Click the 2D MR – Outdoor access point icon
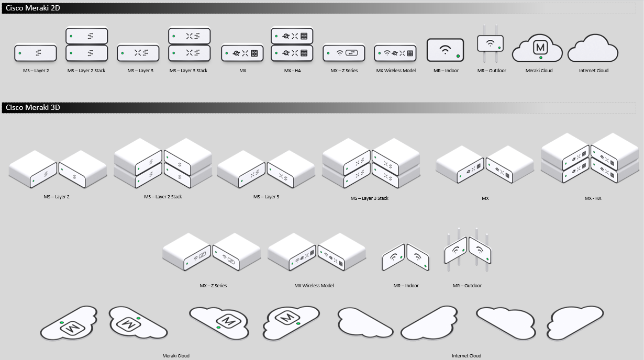 pyautogui.click(x=490, y=43)
